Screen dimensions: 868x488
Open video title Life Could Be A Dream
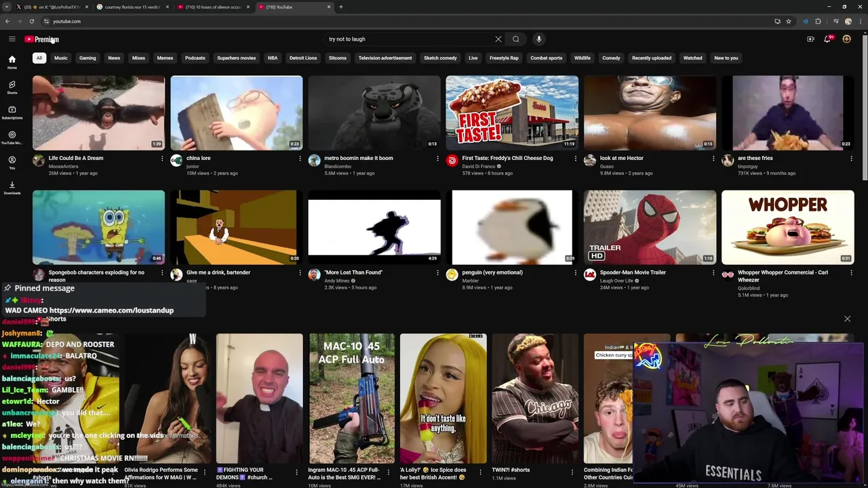(76, 158)
